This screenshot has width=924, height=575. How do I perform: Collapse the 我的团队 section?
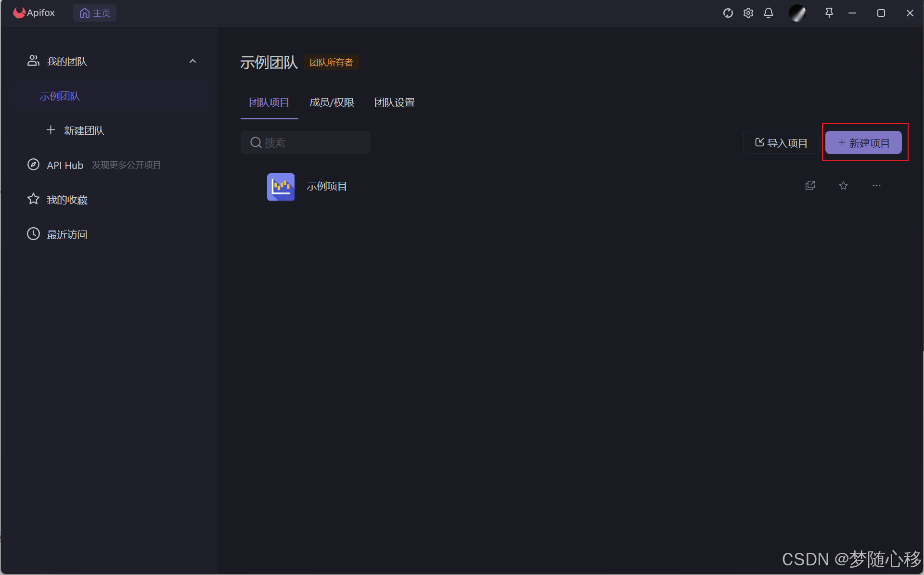(192, 61)
